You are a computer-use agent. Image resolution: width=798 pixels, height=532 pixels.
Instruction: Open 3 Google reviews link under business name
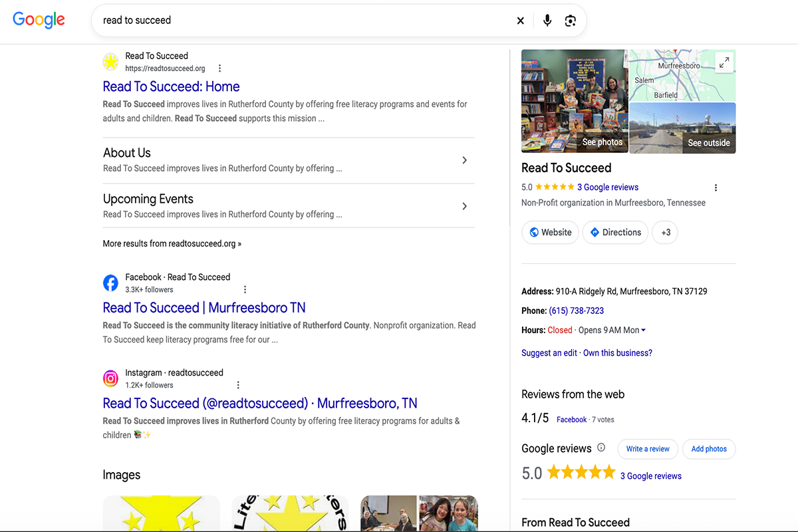[608, 188]
